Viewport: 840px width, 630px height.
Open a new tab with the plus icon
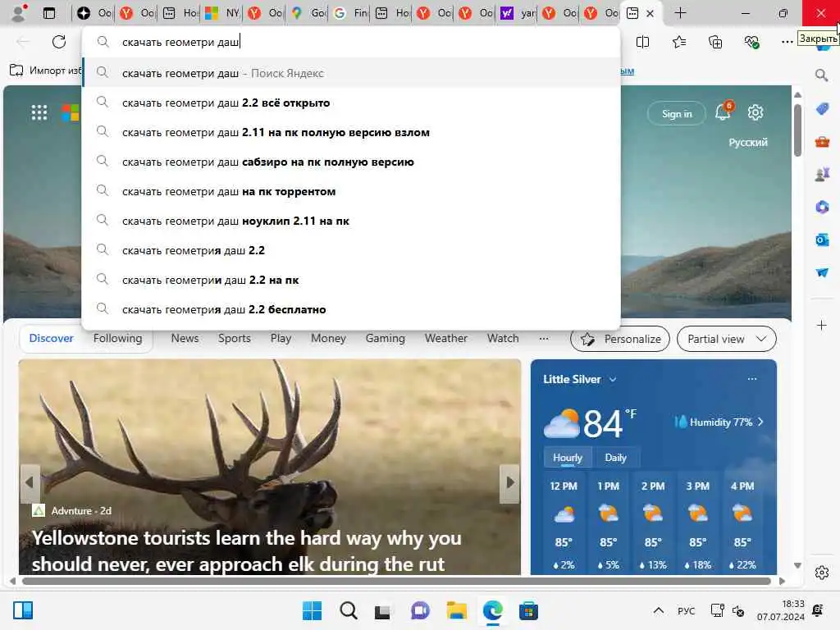680,13
